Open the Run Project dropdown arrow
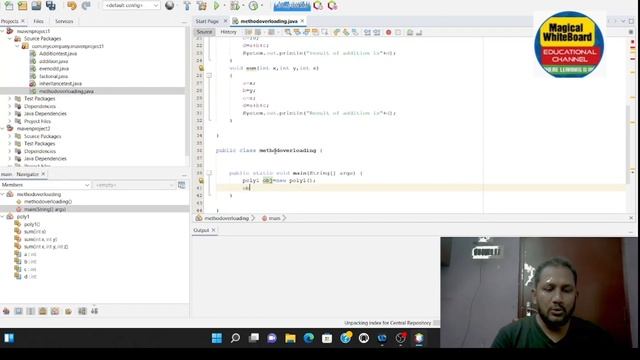Image resolution: width=640 pixels, height=360 pixels. 224,6
